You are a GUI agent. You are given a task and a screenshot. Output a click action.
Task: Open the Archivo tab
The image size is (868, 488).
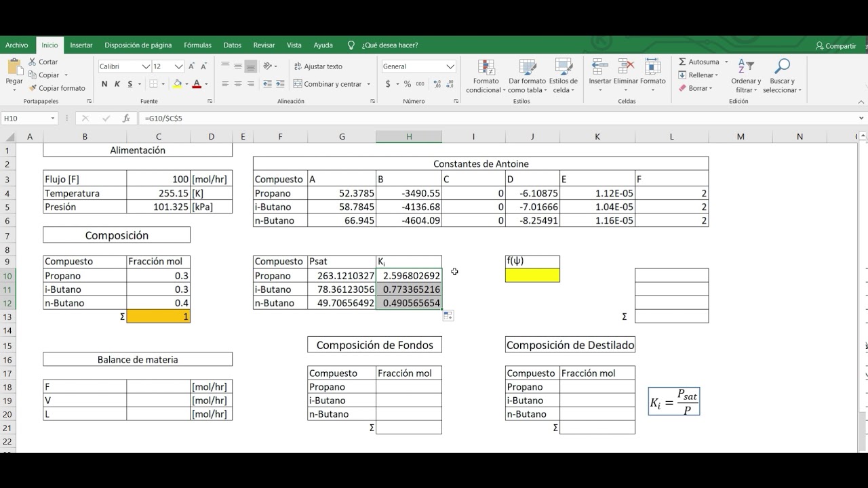[17, 45]
